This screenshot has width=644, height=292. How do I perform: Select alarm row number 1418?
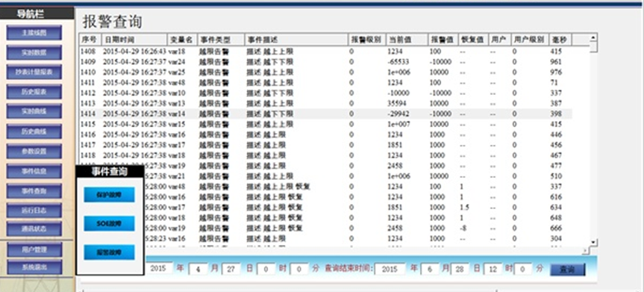(x=325, y=155)
